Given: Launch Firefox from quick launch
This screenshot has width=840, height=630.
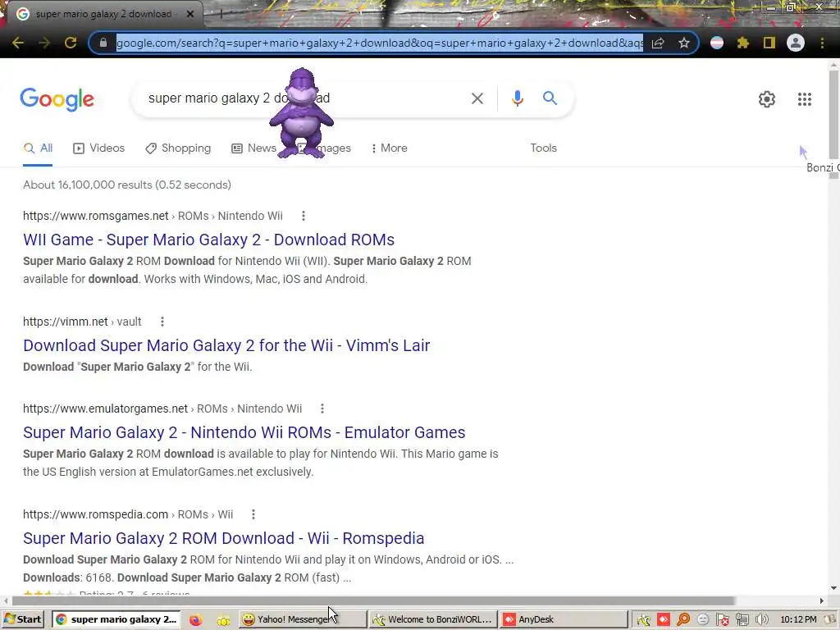Looking at the screenshot, I should click(195, 620).
